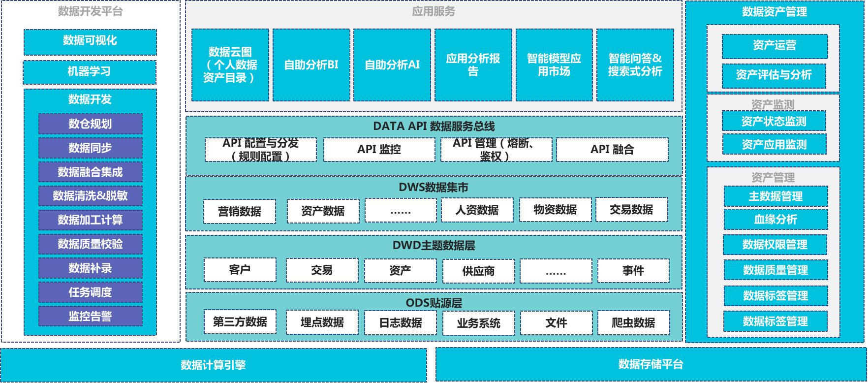Click the 交易数据 box

pos(632,210)
